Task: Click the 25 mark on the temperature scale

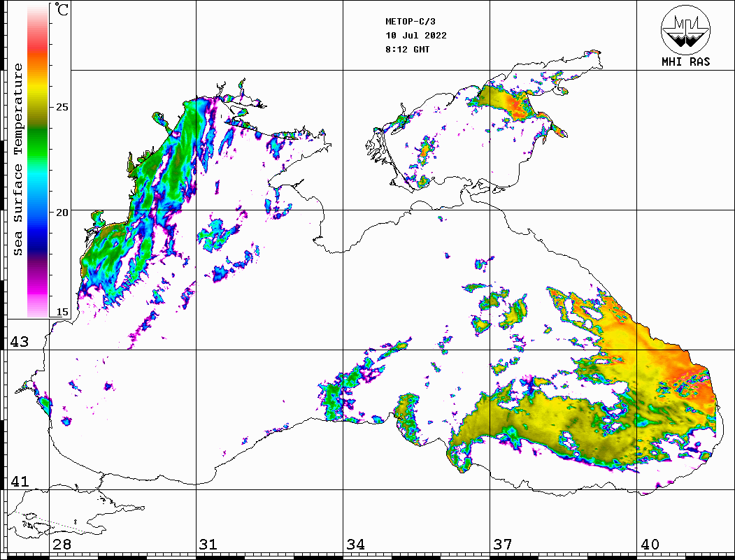Action: [62, 107]
